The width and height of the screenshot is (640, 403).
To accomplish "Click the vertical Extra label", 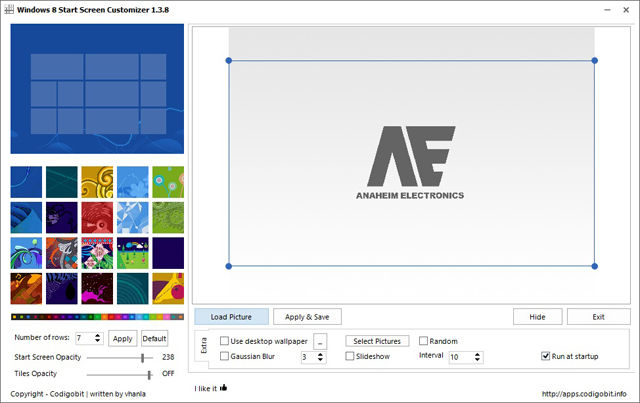I will 204,345.
